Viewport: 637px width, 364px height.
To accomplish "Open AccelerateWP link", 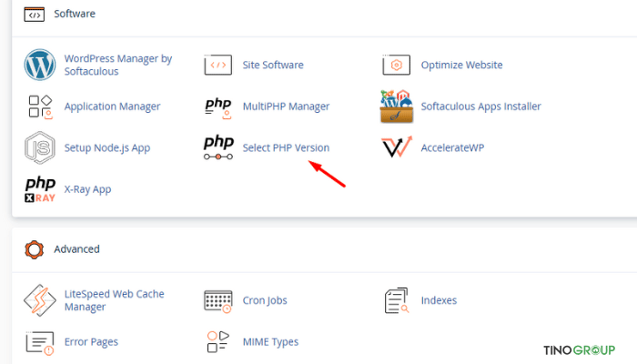I will (x=452, y=147).
